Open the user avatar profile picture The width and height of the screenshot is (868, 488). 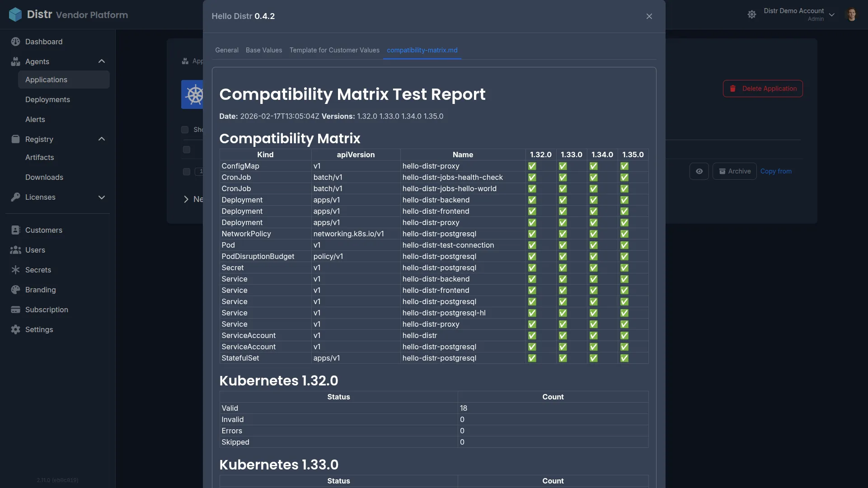click(x=852, y=14)
